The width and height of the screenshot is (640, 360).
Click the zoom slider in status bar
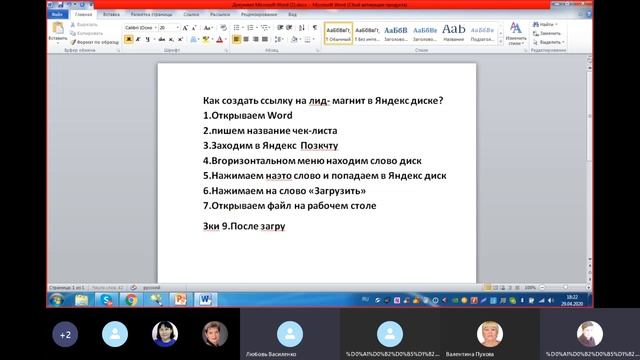[x=565, y=287]
